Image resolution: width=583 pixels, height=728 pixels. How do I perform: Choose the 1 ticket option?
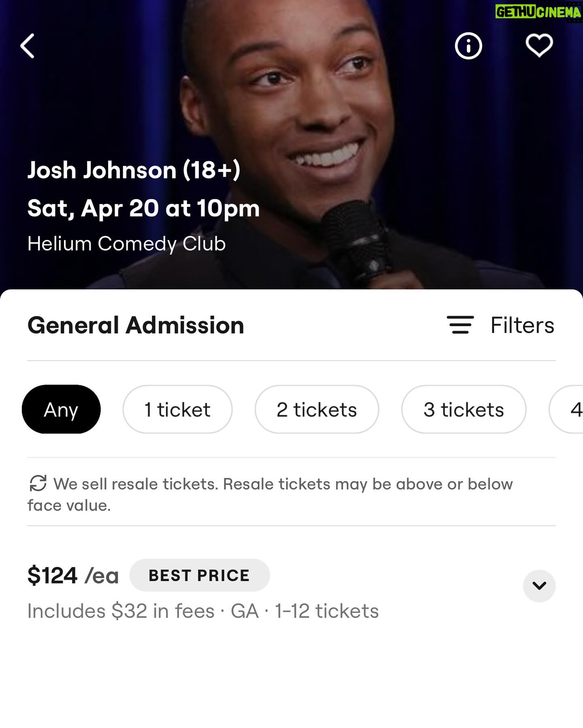pos(177,409)
